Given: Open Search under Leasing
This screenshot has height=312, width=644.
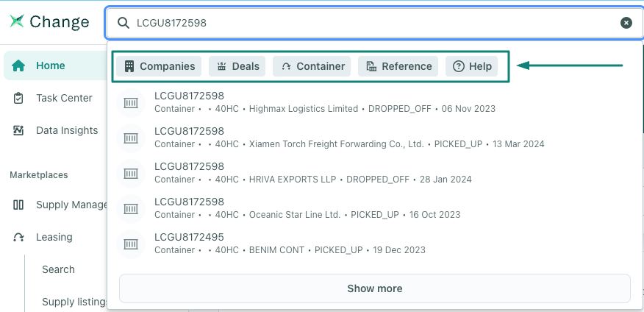Looking at the screenshot, I should click(x=58, y=269).
